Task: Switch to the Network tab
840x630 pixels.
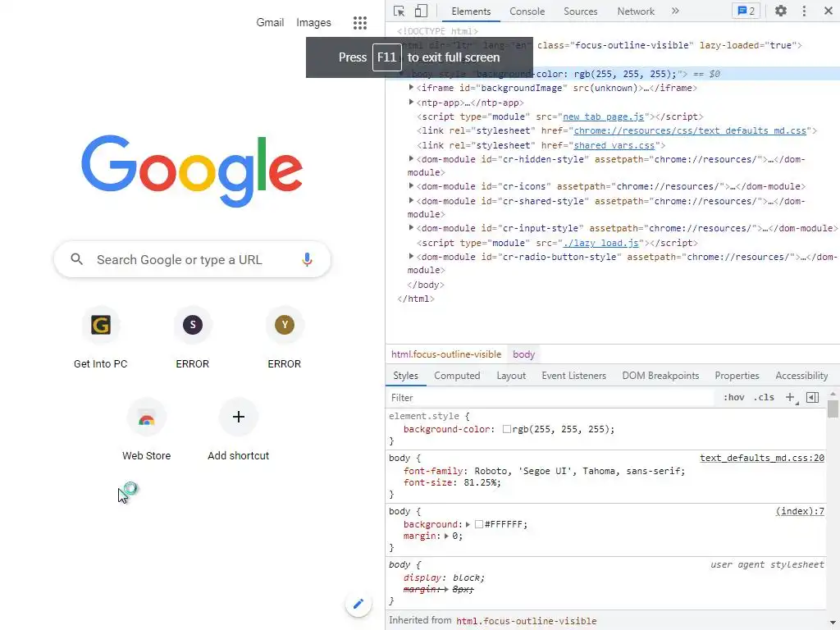Action: click(636, 11)
